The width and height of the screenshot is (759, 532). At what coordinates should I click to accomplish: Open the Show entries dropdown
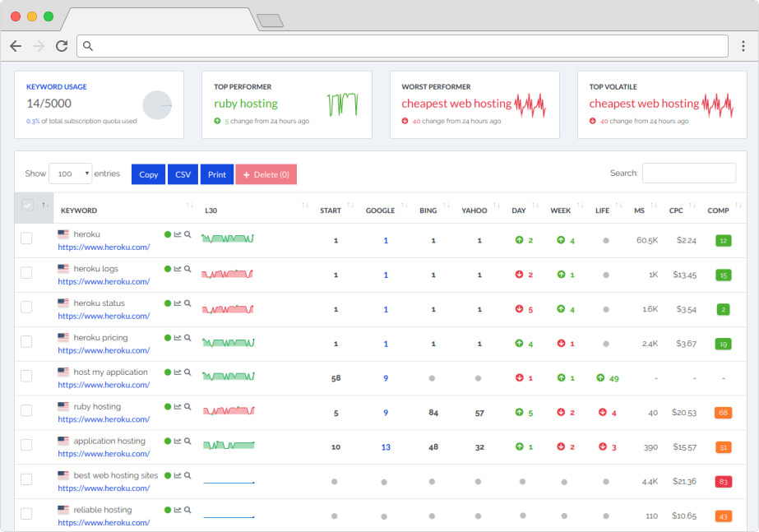[71, 173]
